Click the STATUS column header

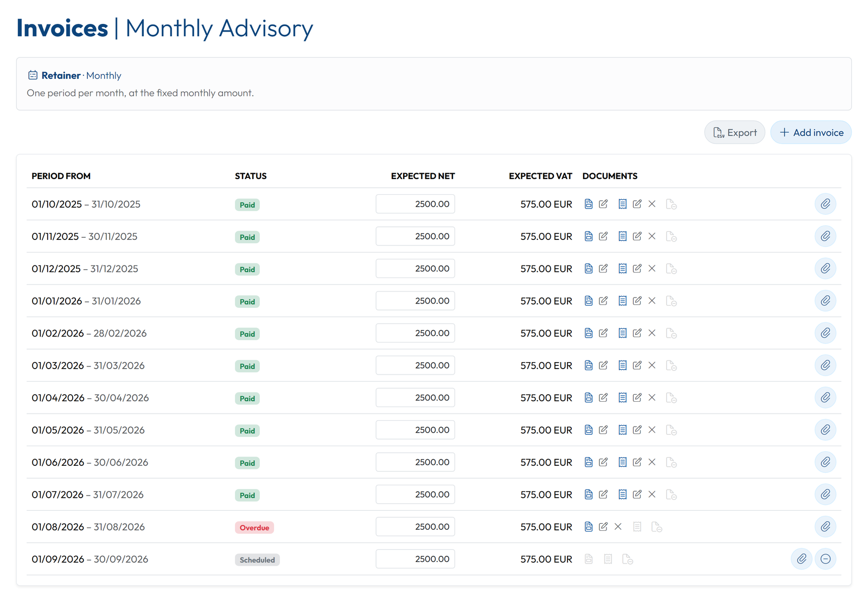click(x=251, y=176)
